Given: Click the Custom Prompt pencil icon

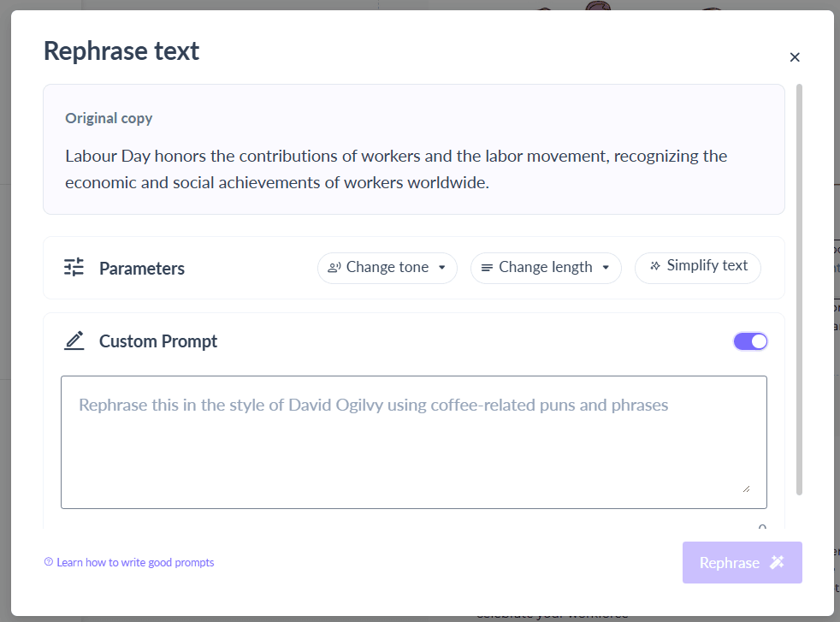Looking at the screenshot, I should tap(74, 341).
